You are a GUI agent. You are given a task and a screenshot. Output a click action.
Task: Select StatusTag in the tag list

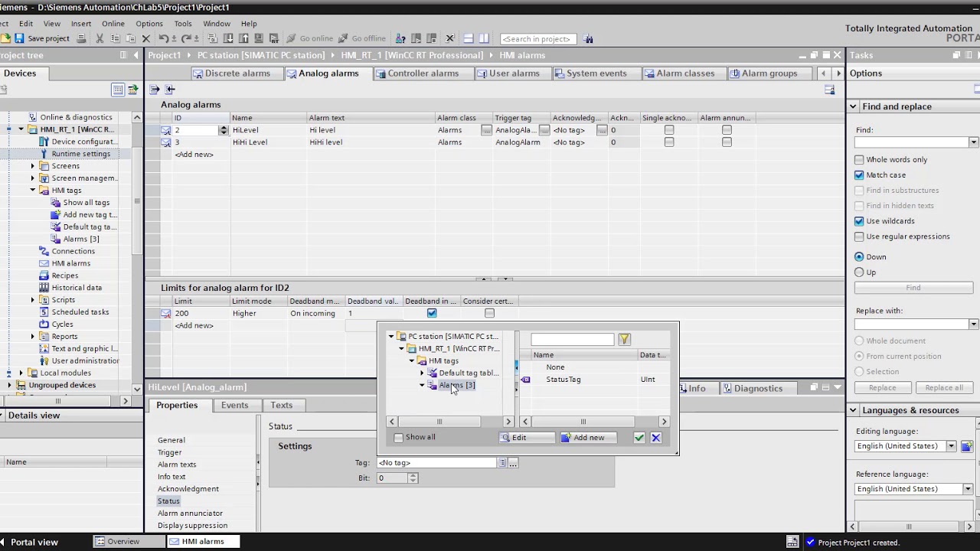(x=563, y=380)
